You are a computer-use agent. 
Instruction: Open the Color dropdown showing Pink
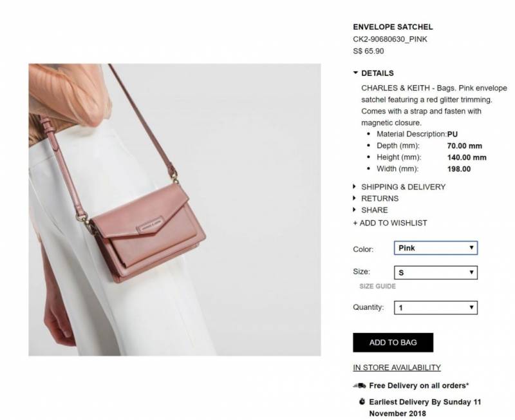(x=436, y=248)
